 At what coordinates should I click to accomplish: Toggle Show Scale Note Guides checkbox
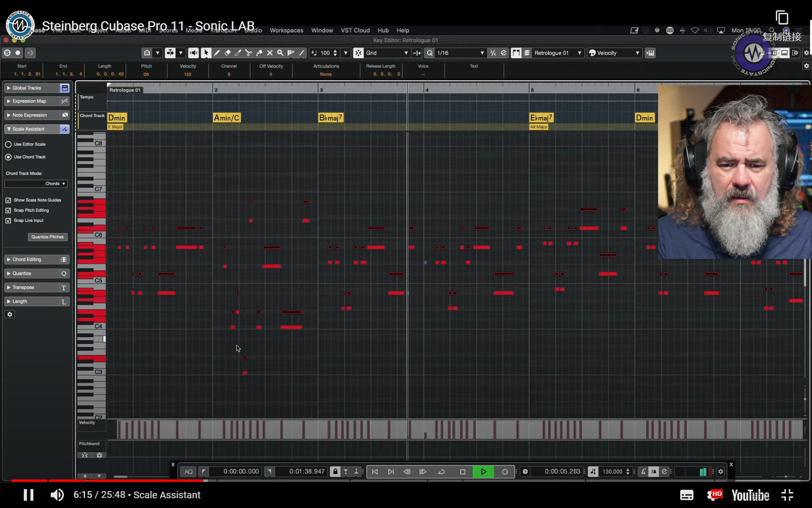[8, 200]
